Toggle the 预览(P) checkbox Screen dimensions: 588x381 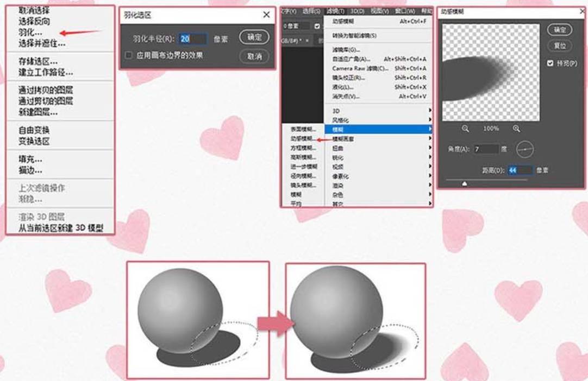(551, 63)
